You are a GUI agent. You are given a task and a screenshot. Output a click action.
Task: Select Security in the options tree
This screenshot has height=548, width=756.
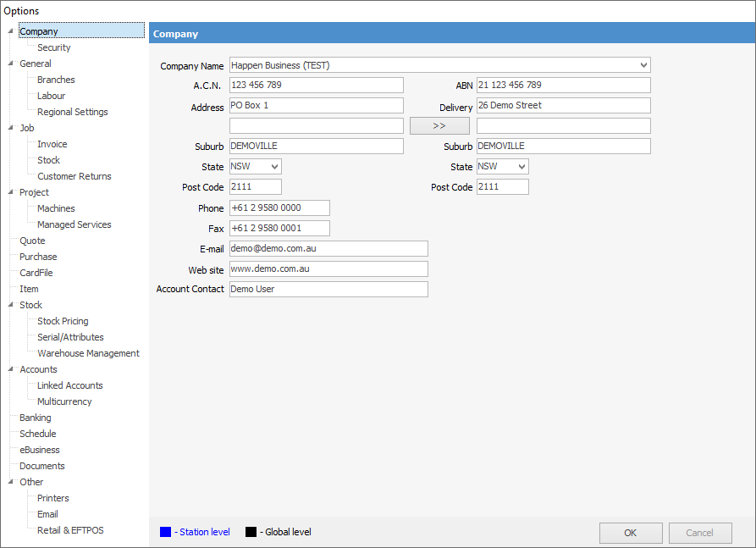tap(53, 47)
